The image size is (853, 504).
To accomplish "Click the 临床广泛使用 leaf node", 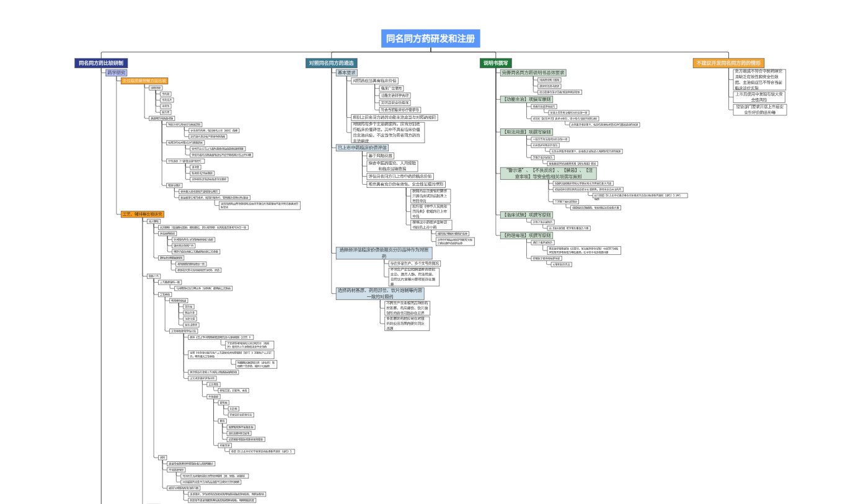I will [391, 88].
